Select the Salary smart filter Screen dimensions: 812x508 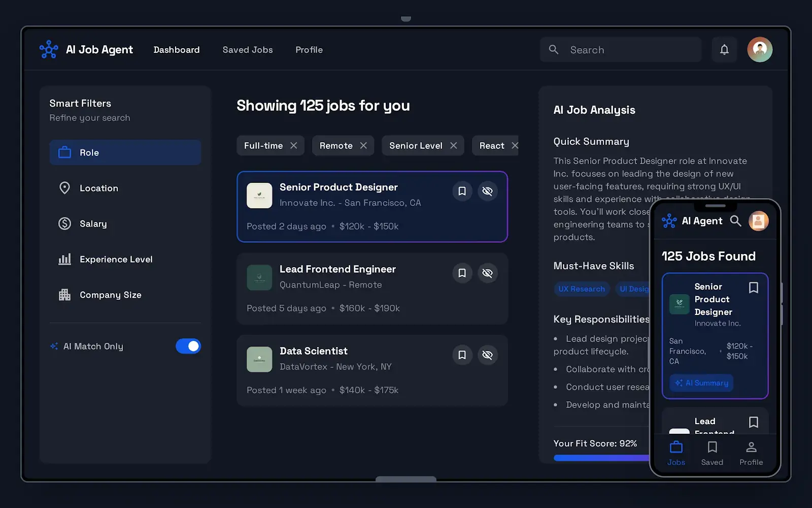(x=125, y=224)
